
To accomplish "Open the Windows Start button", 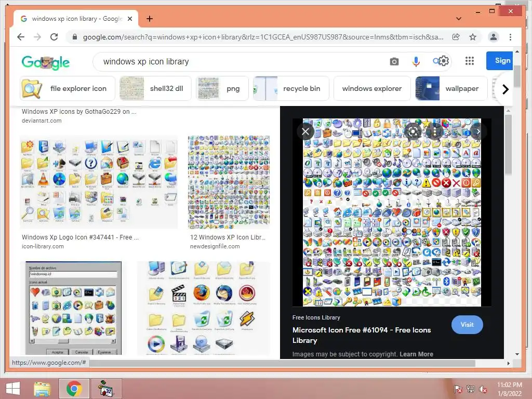I will pos(13,389).
